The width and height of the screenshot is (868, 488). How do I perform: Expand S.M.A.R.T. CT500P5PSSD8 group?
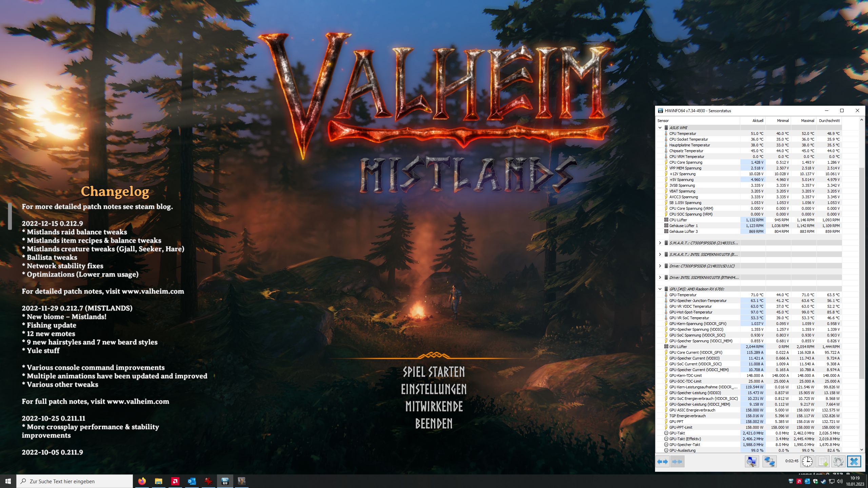coord(660,243)
